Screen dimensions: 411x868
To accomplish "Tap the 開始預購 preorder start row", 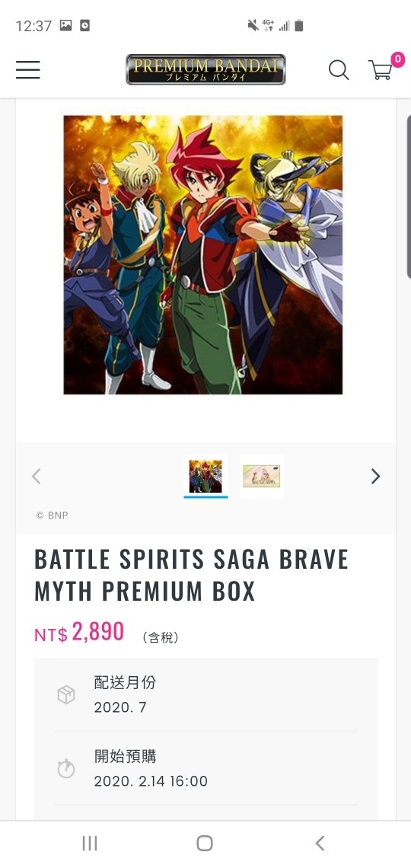I will pyautogui.click(x=205, y=768).
